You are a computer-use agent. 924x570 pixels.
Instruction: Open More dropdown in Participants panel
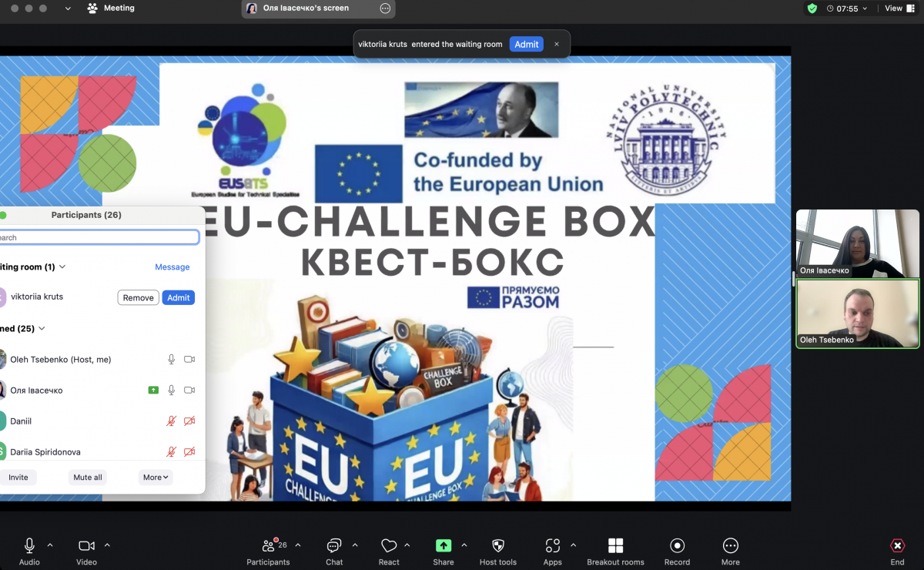click(156, 478)
